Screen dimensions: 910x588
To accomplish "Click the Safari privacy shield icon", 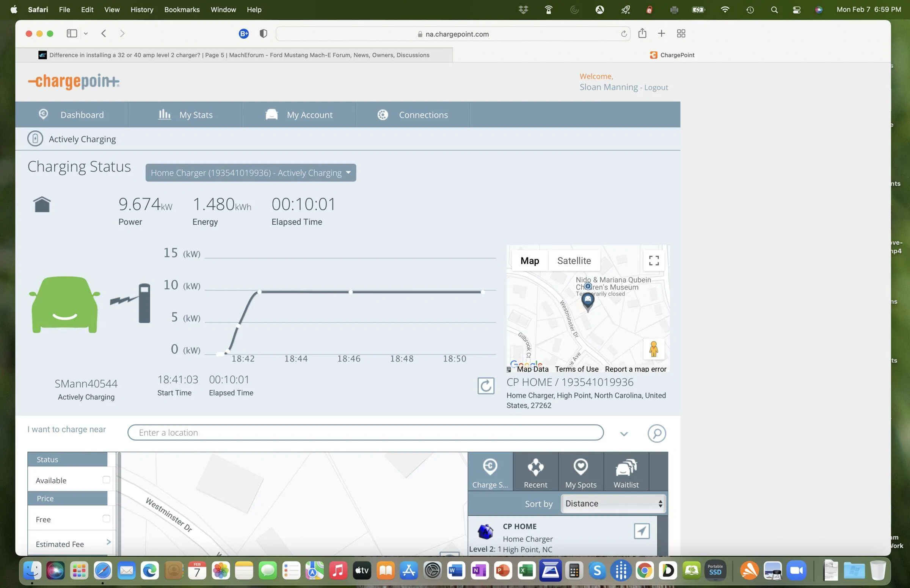I will pos(263,34).
